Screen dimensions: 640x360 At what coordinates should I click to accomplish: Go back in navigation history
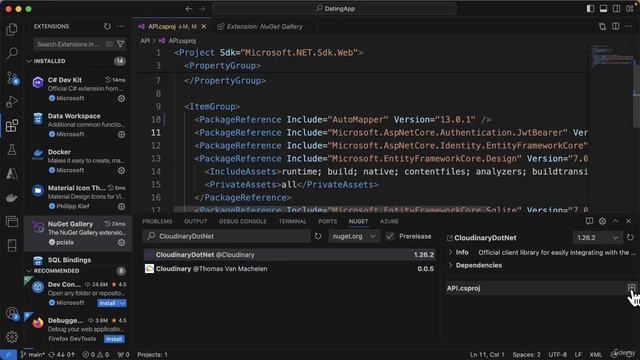point(189,9)
